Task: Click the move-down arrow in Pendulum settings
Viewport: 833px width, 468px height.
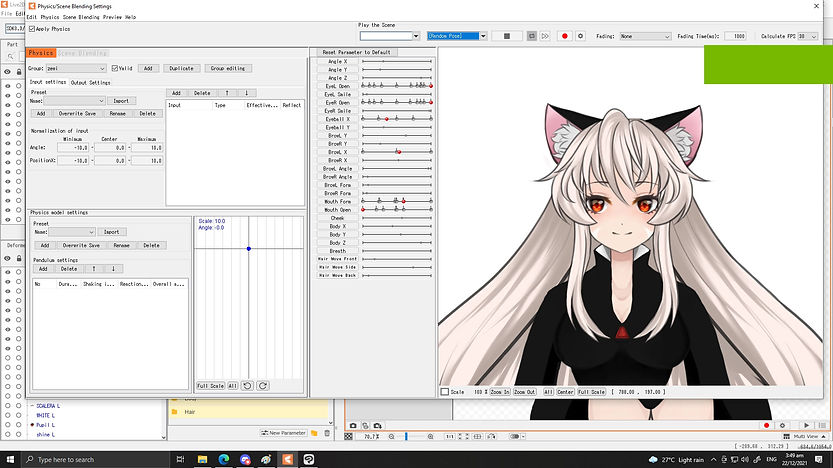Action: [x=113, y=269]
